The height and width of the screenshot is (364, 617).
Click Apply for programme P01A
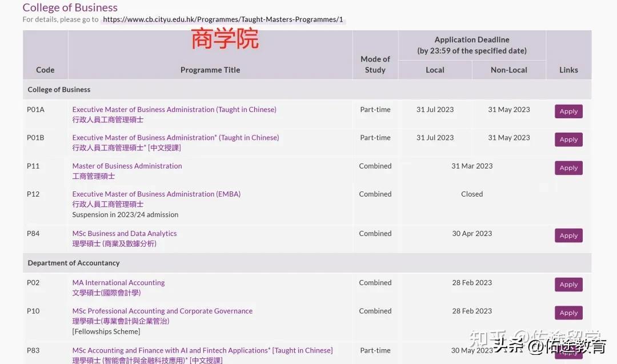pyautogui.click(x=568, y=111)
